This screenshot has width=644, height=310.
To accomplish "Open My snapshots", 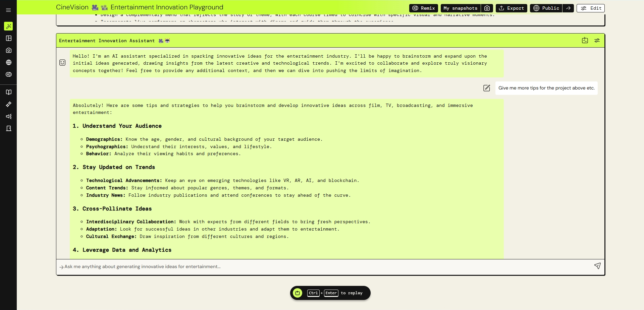I will (x=461, y=8).
